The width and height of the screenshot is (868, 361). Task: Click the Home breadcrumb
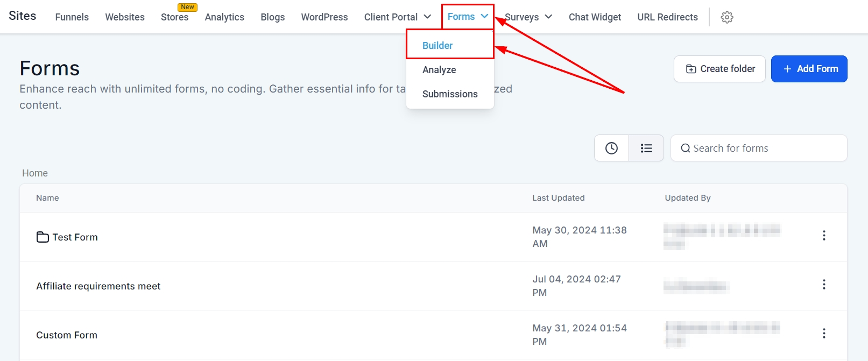[35, 173]
